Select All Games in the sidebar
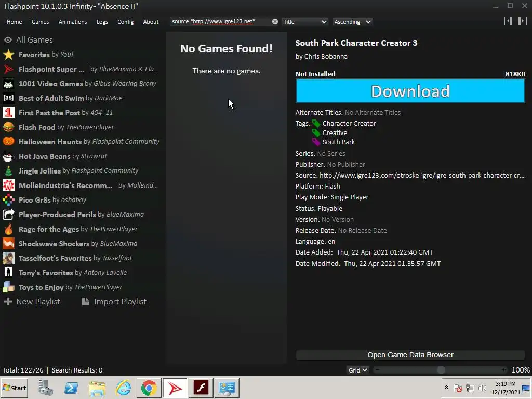Viewport: 532px width, 399px height. coord(29,39)
